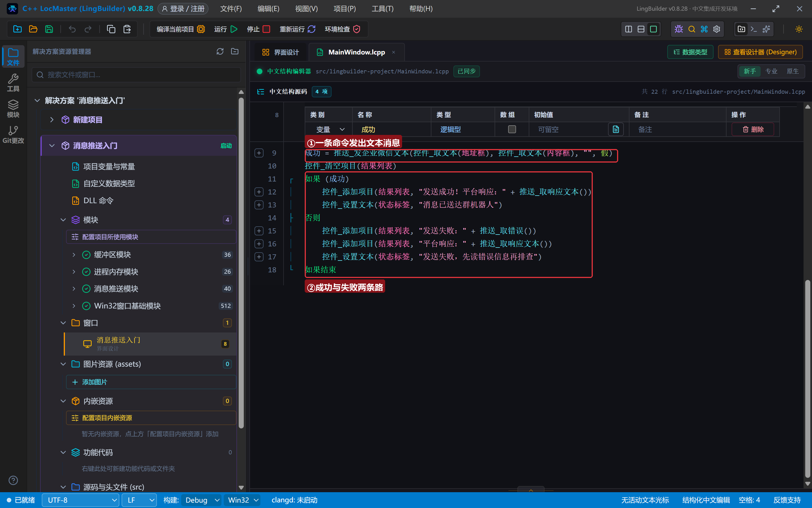Click the help question mark icon
This screenshot has height=508, width=812.
point(13,480)
